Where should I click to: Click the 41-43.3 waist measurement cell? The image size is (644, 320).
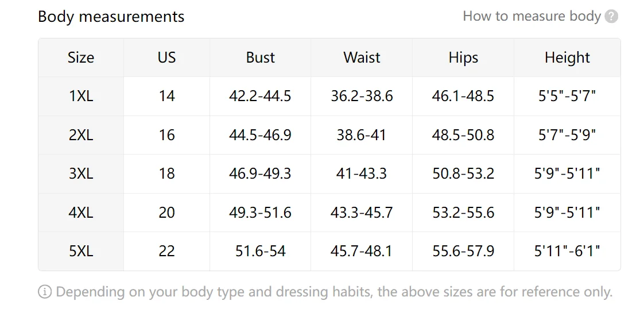click(x=362, y=174)
